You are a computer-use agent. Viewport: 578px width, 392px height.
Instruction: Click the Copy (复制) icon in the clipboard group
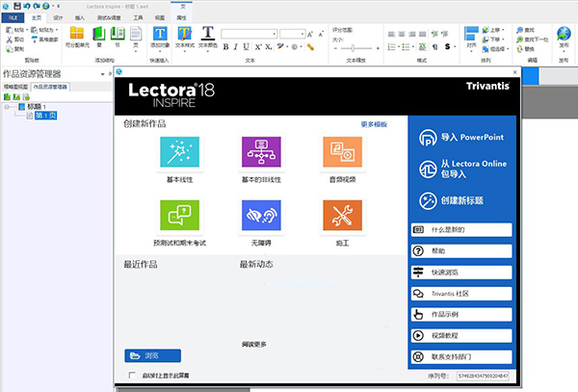[10, 49]
